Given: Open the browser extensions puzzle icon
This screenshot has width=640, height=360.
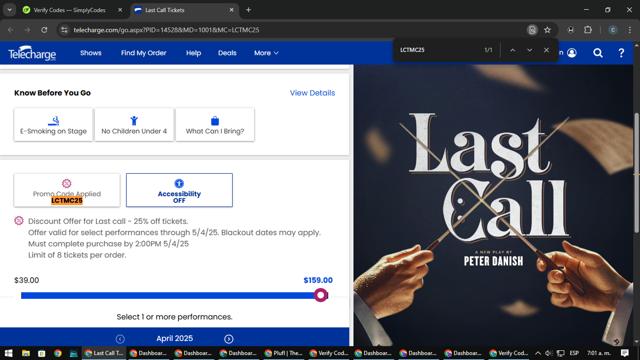Looking at the screenshot, I should pos(588,30).
